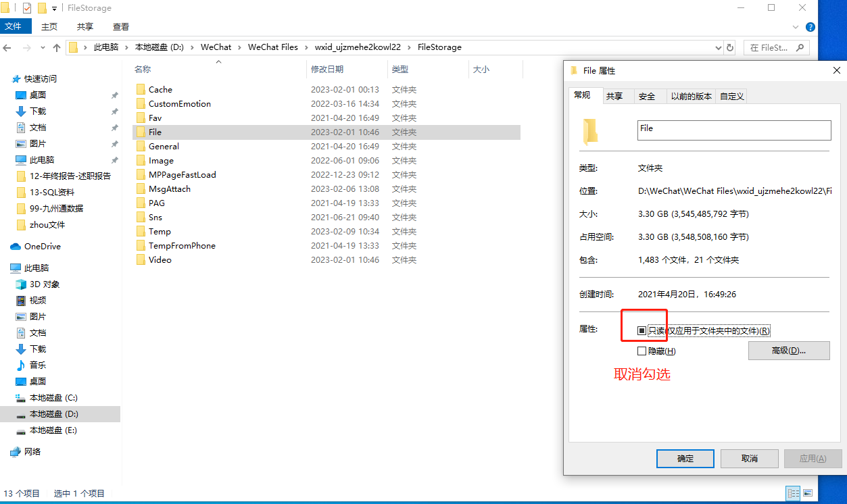
Task: Click the CustomEmotion folder icon
Action: click(141, 103)
